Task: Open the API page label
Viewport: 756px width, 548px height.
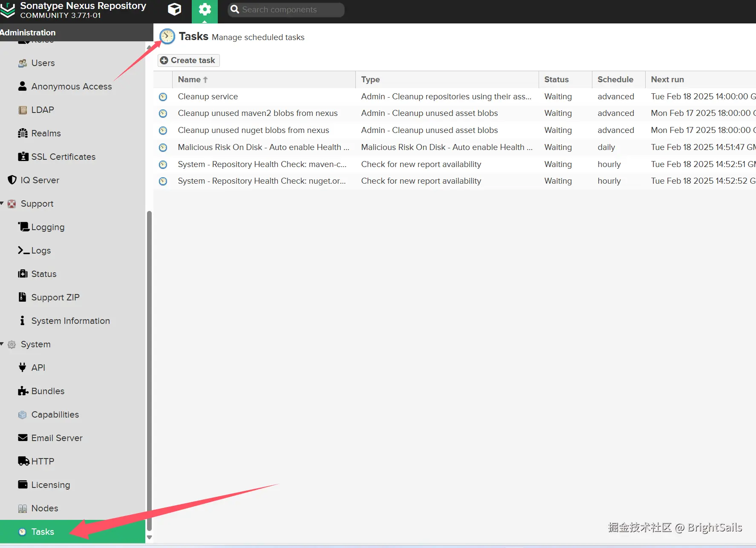Action: click(x=38, y=368)
